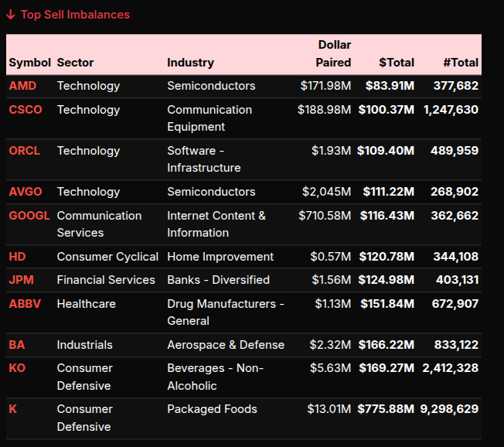504x447 pixels.
Task: Select the CSCO ticker symbol
Action: point(26,110)
